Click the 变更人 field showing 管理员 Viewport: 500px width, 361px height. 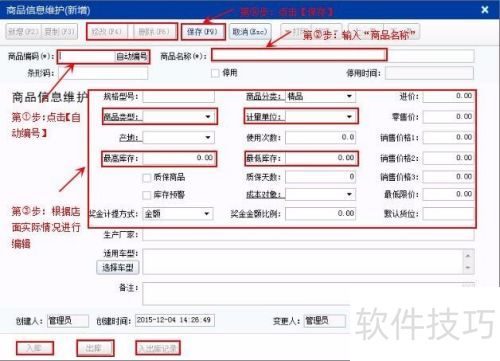324,321
